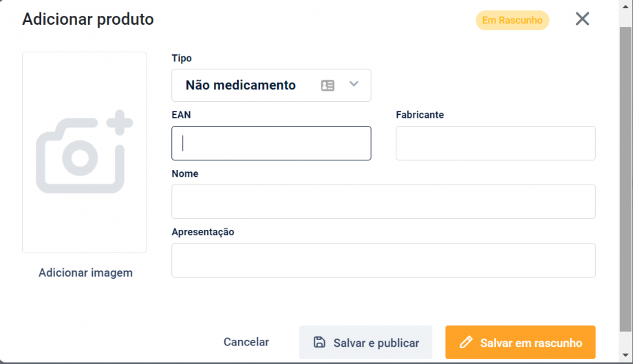Click the 'Em Rascunho' status badge
This screenshot has width=633, height=364.
[x=512, y=20]
